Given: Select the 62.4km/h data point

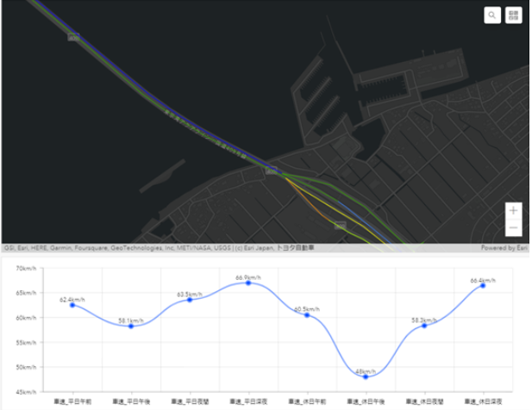Looking at the screenshot, I should (72, 305).
